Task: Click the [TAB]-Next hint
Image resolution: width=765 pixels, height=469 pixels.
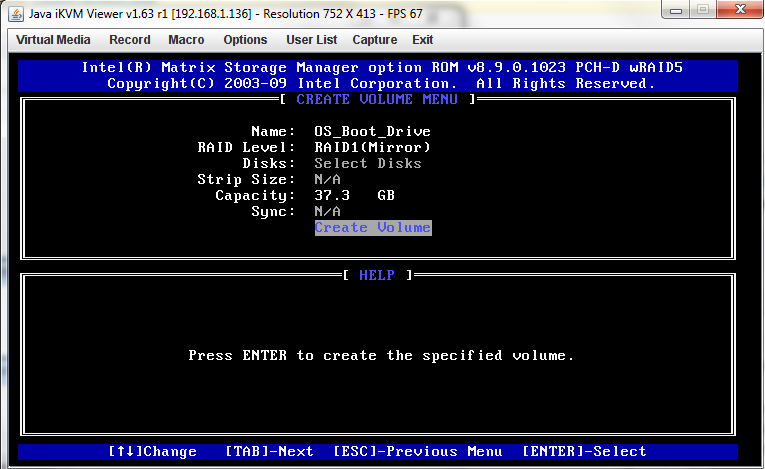Action: click(269, 451)
